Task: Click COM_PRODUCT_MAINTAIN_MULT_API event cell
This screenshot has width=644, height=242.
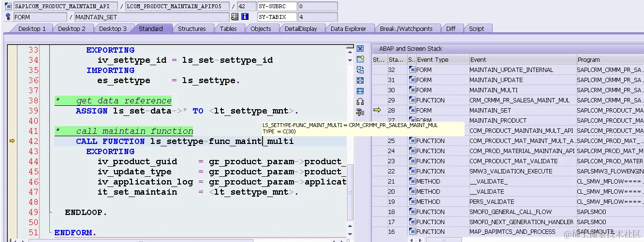Action: coord(523,131)
